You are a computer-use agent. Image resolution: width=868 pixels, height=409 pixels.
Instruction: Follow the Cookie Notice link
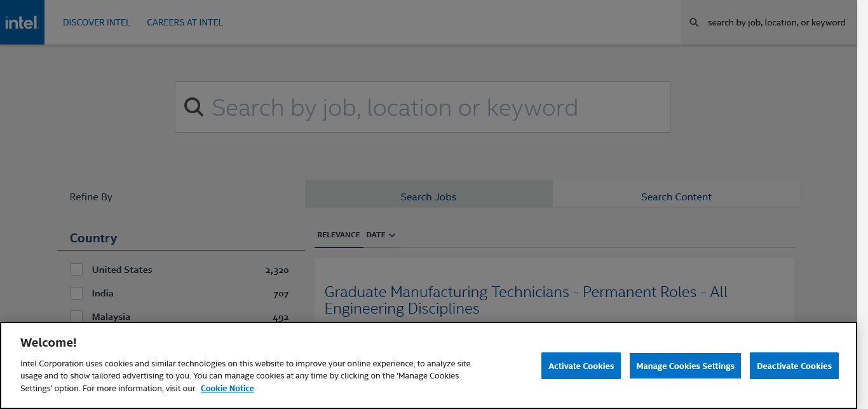point(227,388)
